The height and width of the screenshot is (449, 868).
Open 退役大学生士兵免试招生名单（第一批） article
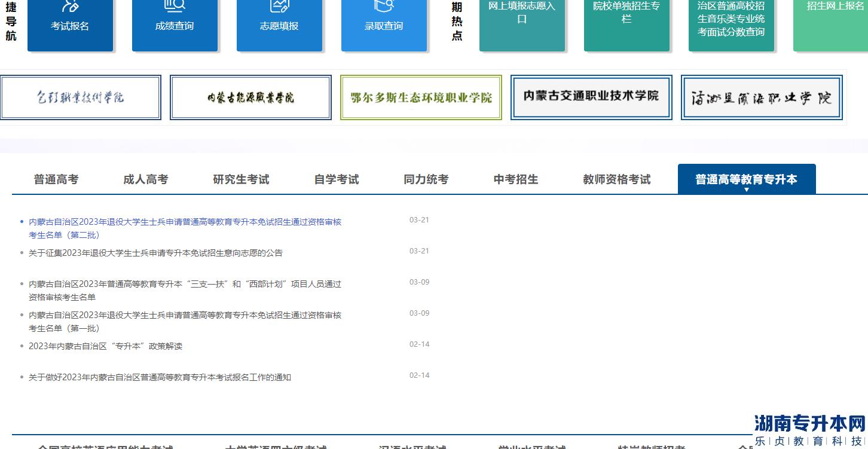pyautogui.click(x=185, y=322)
